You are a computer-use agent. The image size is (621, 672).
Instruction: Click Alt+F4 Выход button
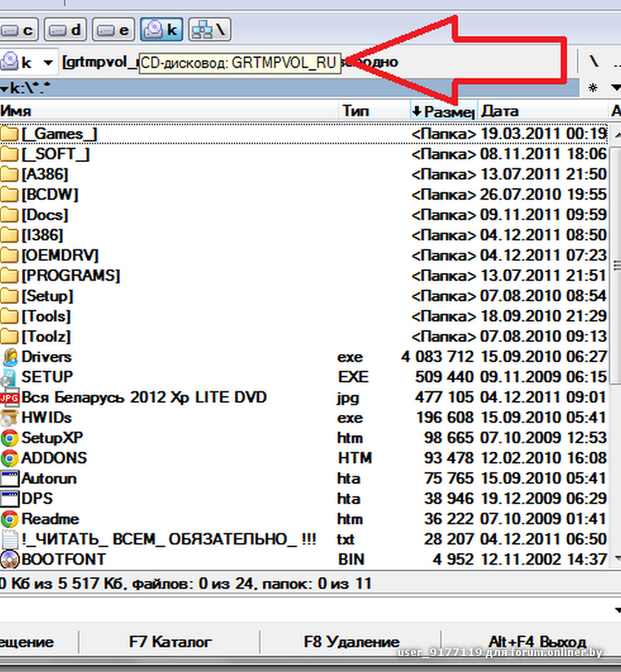pyautogui.click(x=537, y=642)
